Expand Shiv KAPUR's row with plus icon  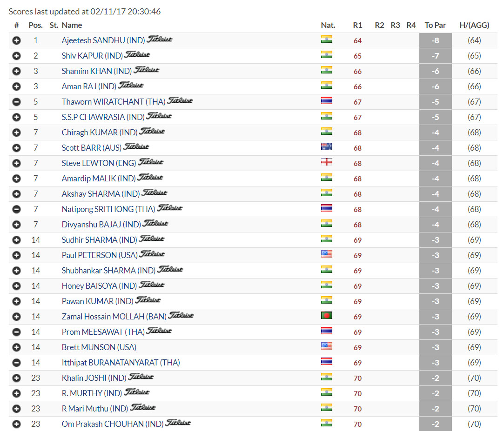click(x=16, y=56)
